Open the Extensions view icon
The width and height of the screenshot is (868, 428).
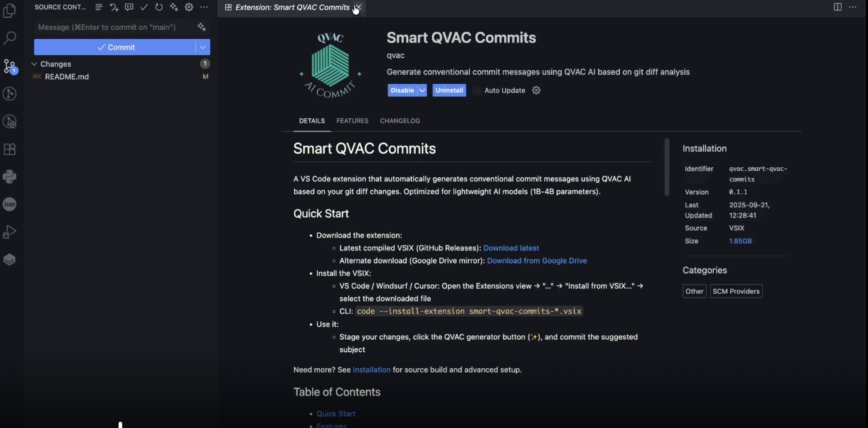[9, 149]
